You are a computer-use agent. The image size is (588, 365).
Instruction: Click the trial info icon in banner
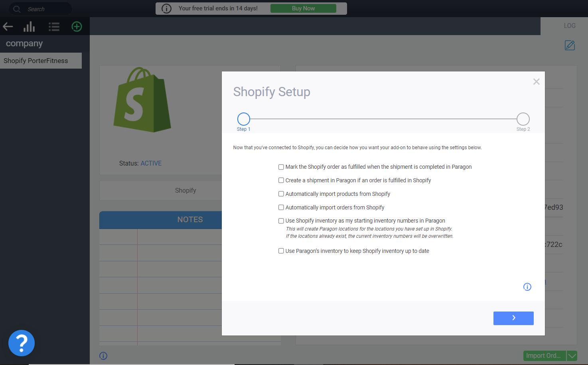(x=167, y=8)
